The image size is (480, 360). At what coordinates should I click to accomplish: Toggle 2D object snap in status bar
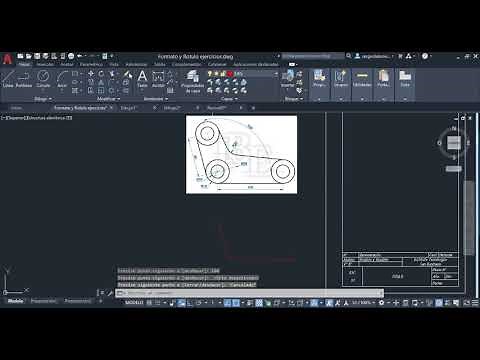click(x=236, y=303)
